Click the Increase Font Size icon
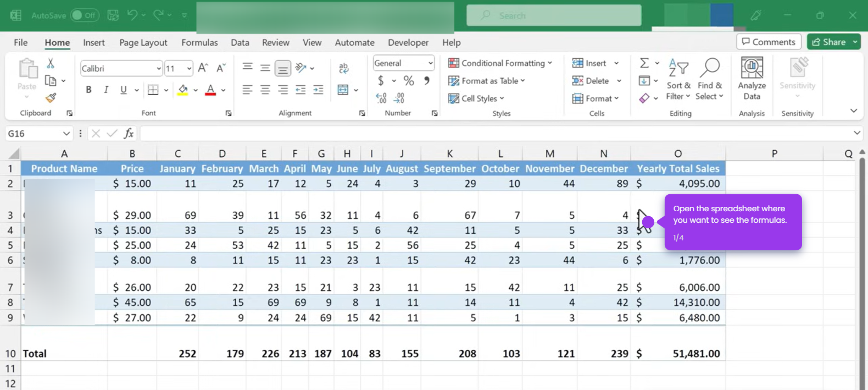The height and width of the screenshot is (390, 868). click(x=203, y=68)
